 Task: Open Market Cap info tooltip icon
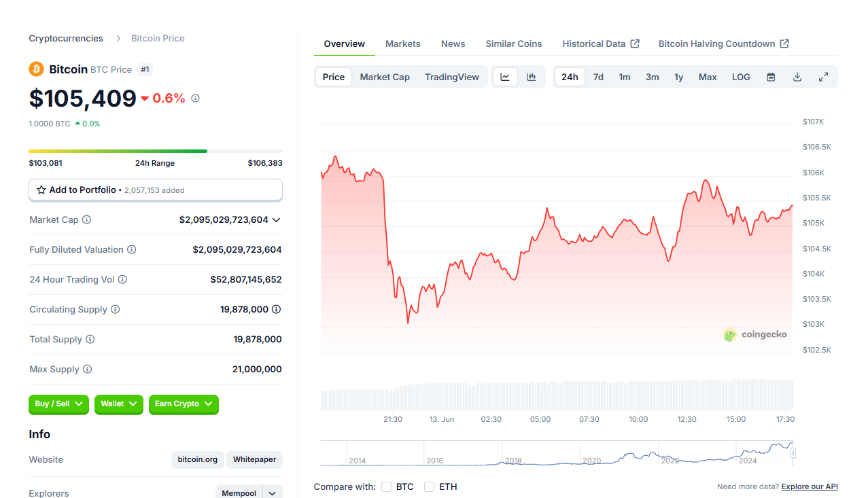87,220
